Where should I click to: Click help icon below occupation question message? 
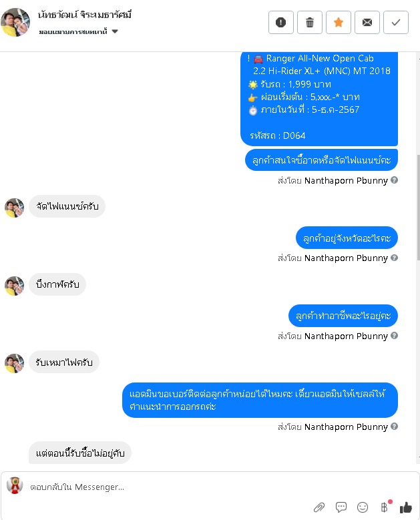tap(394, 336)
